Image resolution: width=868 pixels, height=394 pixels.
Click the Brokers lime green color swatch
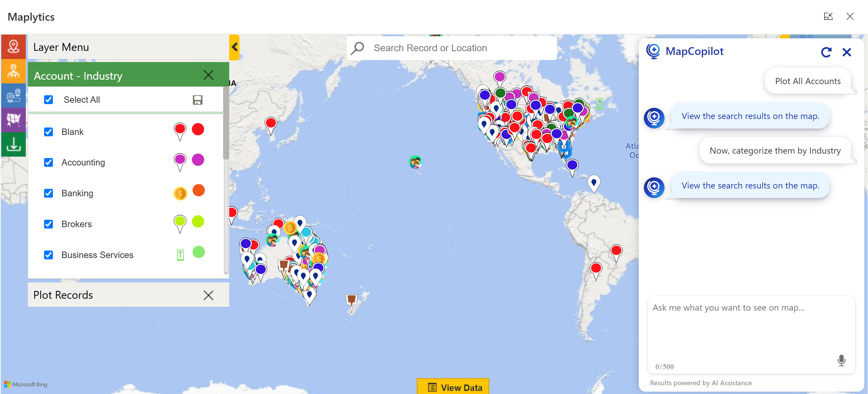pyautogui.click(x=198, y=221)
